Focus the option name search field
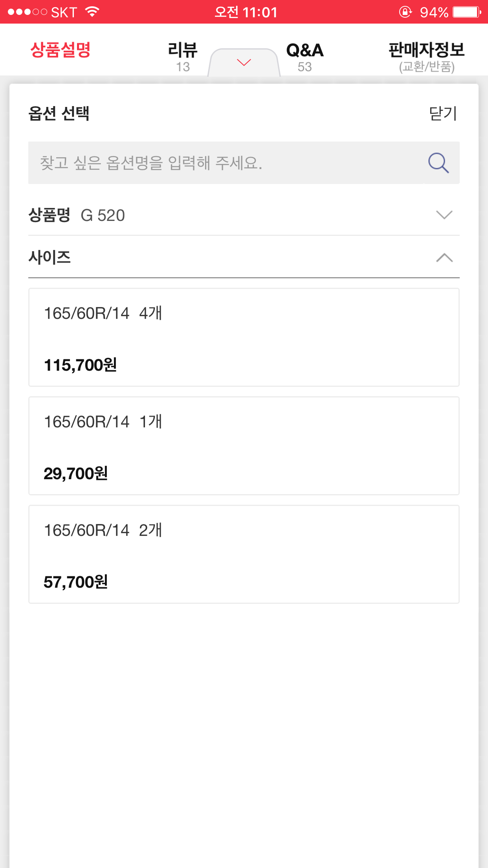 [224, 163]
